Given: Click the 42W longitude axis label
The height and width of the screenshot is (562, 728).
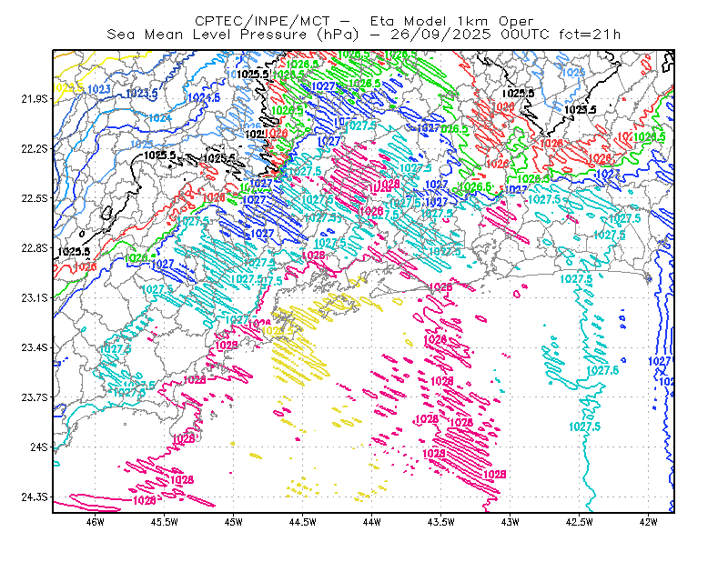Looking at the screenshot, I should point(649,522).
